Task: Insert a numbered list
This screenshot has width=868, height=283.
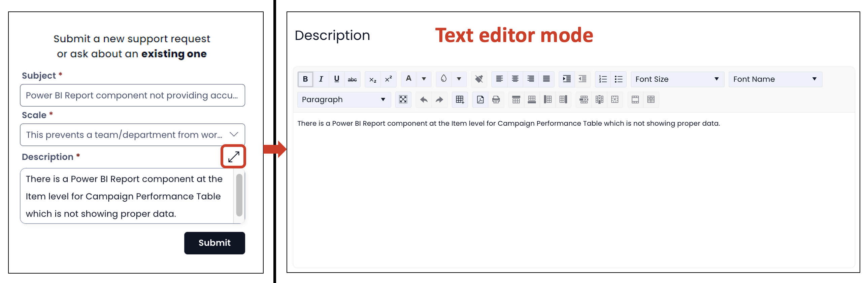Action: click(x=603, y=79)
